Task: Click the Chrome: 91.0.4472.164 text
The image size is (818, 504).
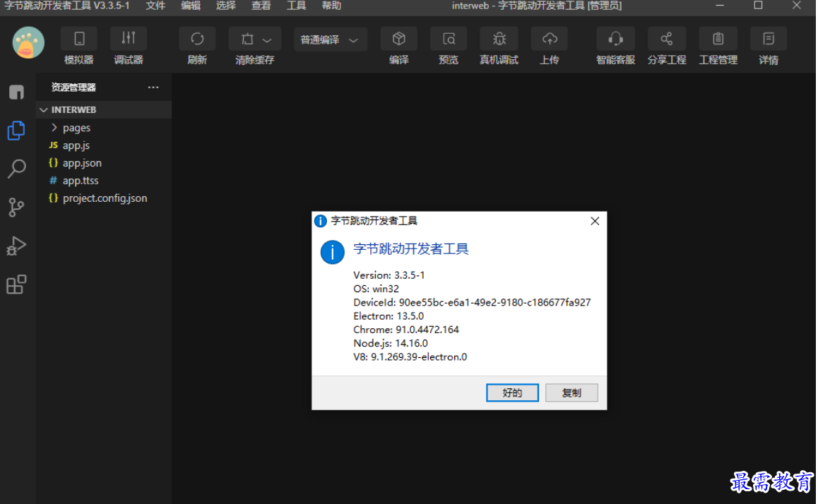Action: [x=406, y=330]
